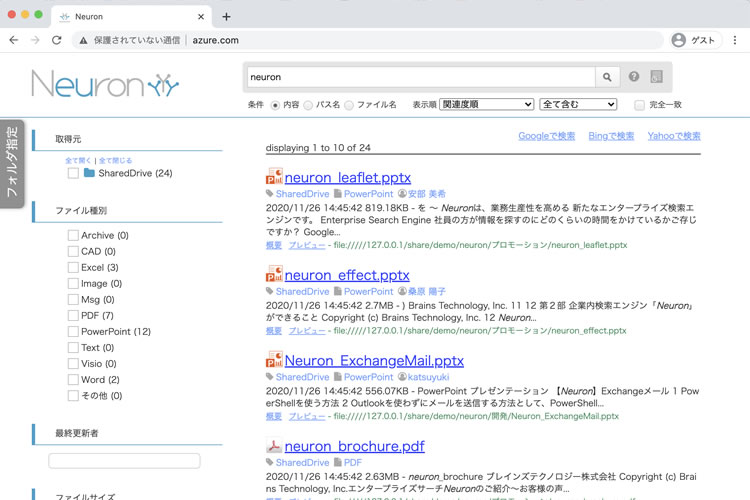Click the PowerPoint icon beside neuron_leaflet.pptx
Viewport: 750px width, 500px height.
[x=274, y=177]
